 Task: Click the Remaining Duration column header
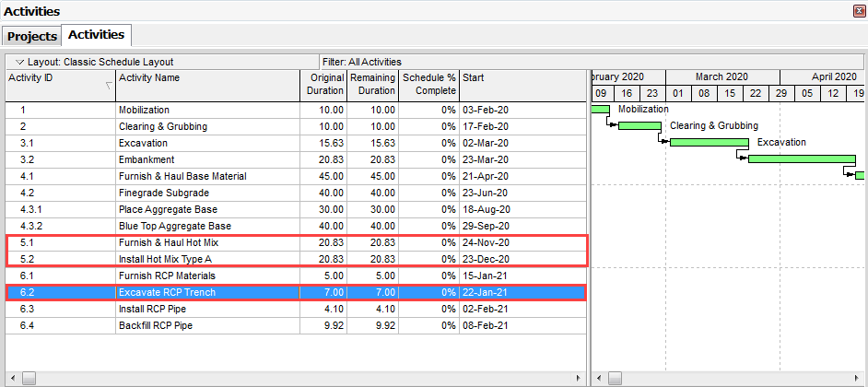coord(372,85)
